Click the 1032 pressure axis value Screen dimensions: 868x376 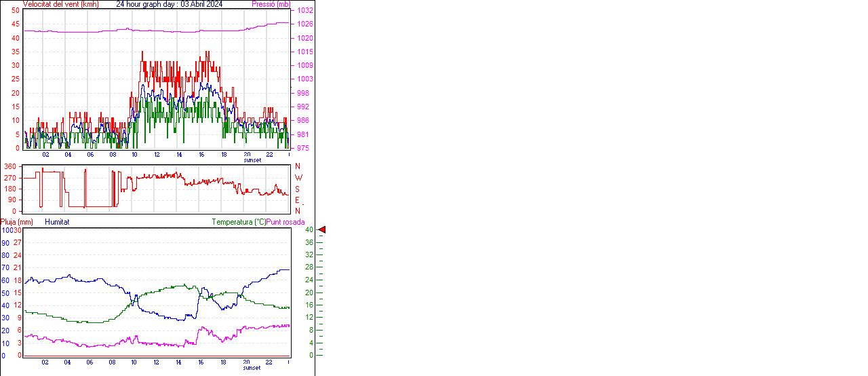pyautogui.click(x=304, y=11)
